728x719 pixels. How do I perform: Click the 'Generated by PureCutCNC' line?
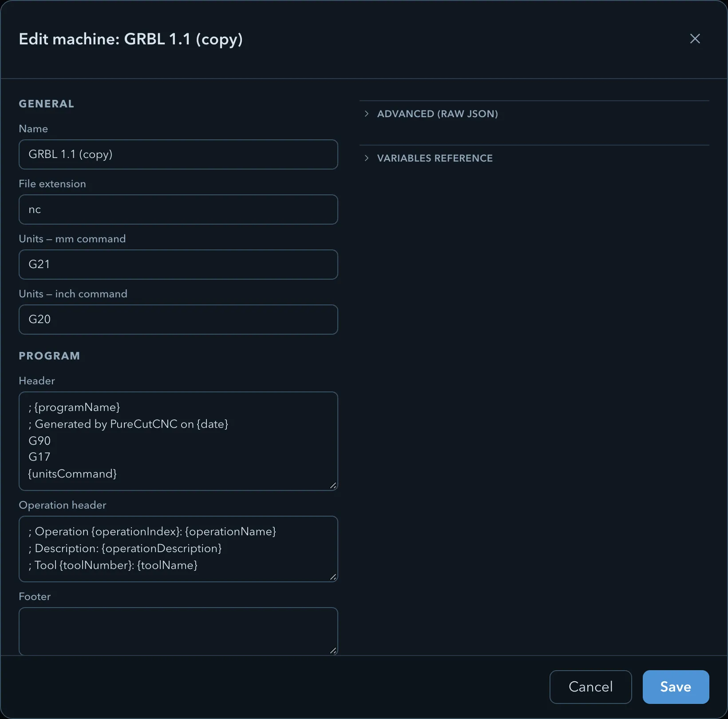click(x=128, y=424)
